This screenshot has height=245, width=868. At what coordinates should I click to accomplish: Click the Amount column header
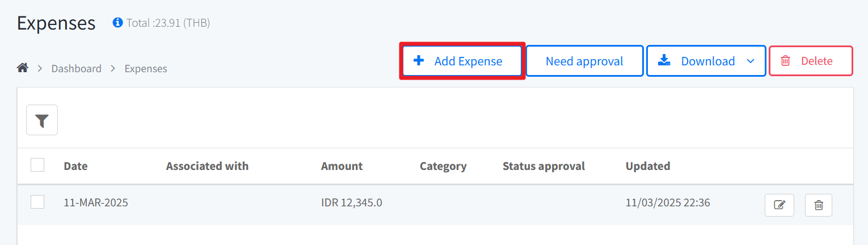(x=342, y=167)
